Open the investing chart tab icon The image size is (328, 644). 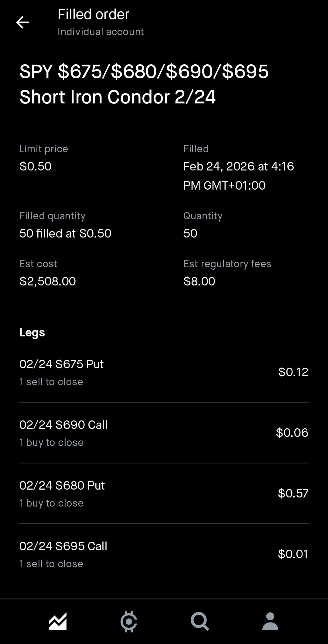[x=58, y=622]
